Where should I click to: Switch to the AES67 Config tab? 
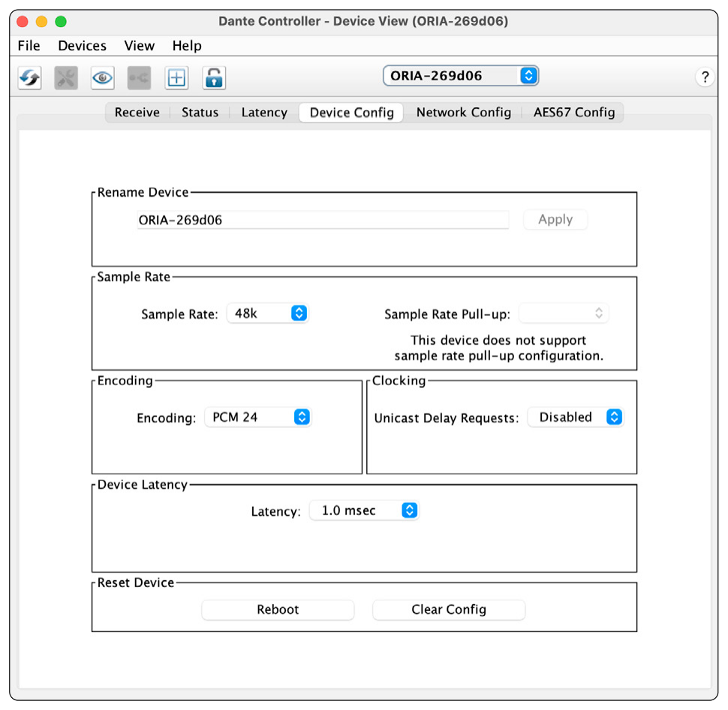(x=574, y=113)
